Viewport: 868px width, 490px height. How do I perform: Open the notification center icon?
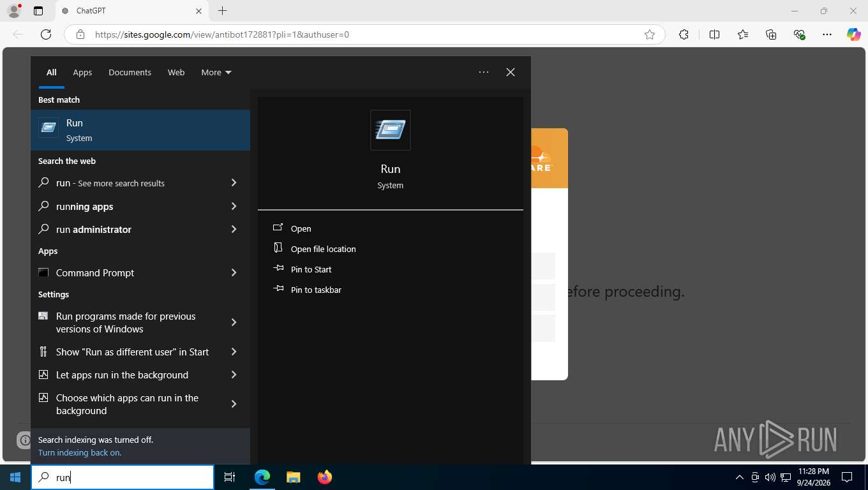point(847,477)
